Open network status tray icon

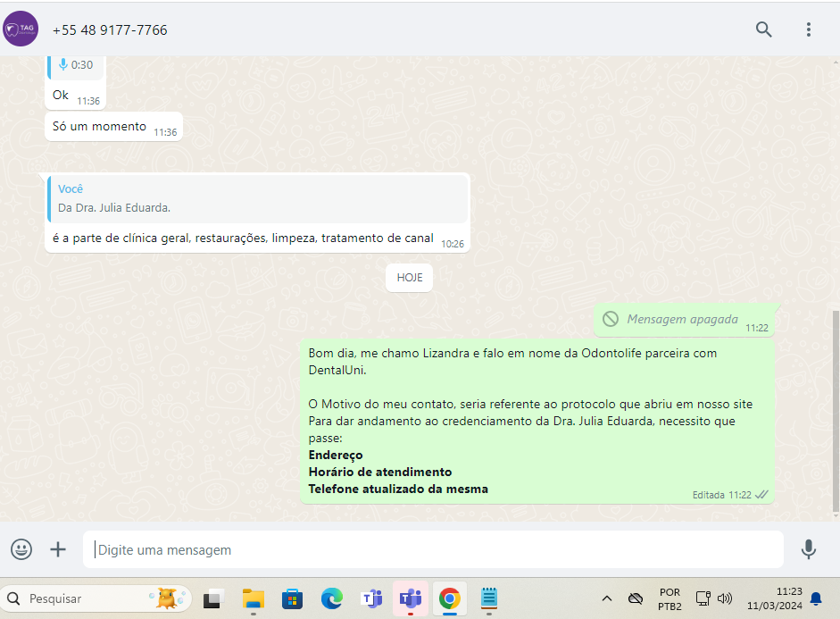pos(703,598)
